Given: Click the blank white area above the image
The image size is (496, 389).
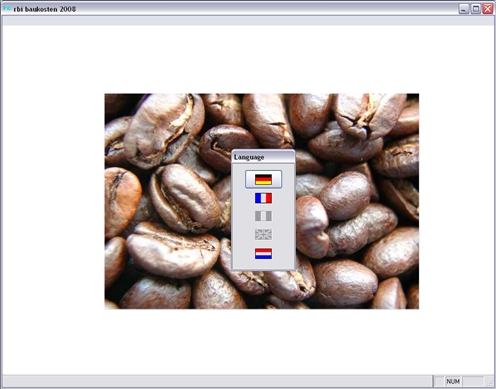Looking at the screenshot, I should coord(248,59).
